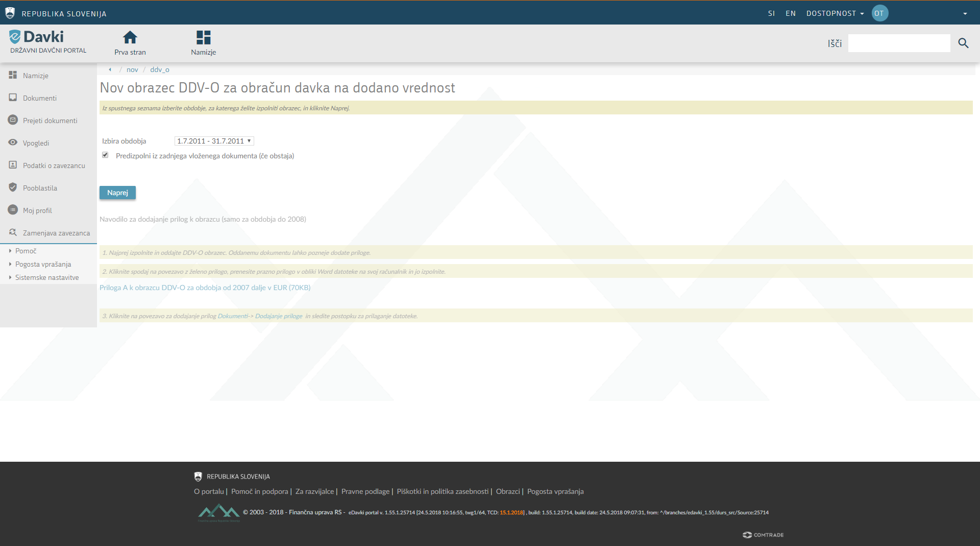Click the OT user avatar circle

879,13
